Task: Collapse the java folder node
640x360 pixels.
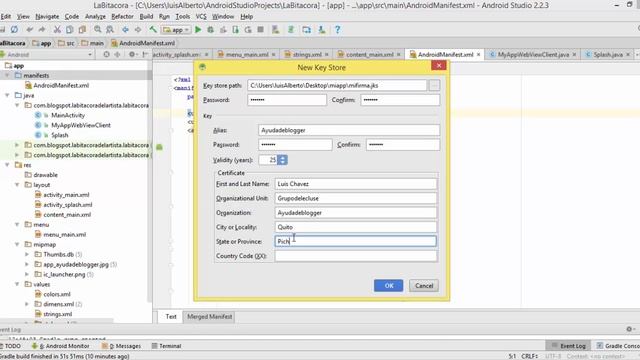Action: [7, 95]
